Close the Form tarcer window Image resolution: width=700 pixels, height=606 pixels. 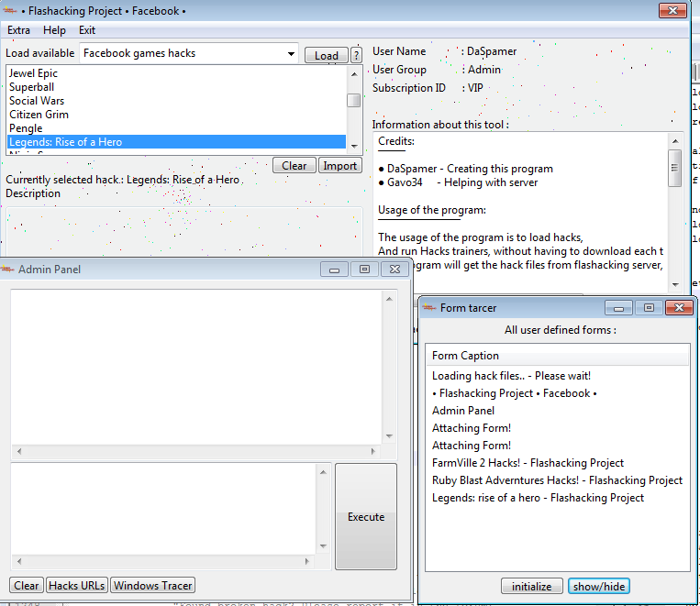coord(679,308)
